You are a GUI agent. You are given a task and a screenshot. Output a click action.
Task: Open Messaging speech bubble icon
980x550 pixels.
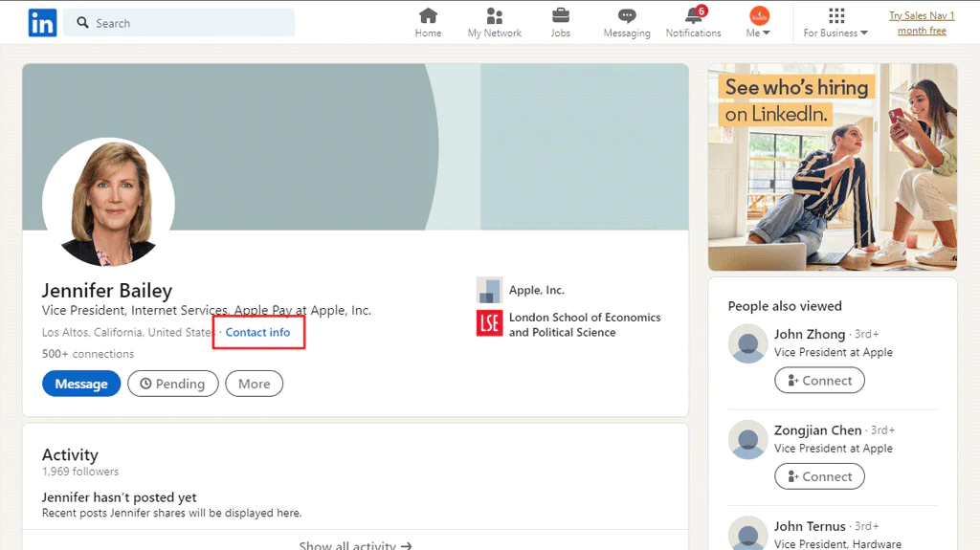pos(627,15)
